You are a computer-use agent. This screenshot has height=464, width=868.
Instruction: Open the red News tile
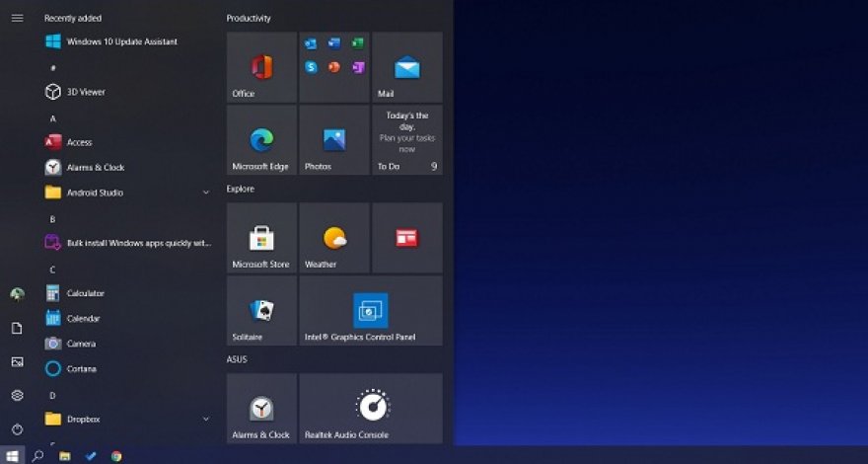(407, 238)
